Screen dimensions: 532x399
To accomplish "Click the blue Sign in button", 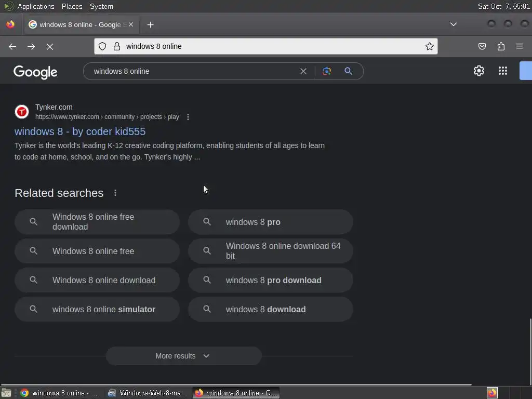I will 526,71.
